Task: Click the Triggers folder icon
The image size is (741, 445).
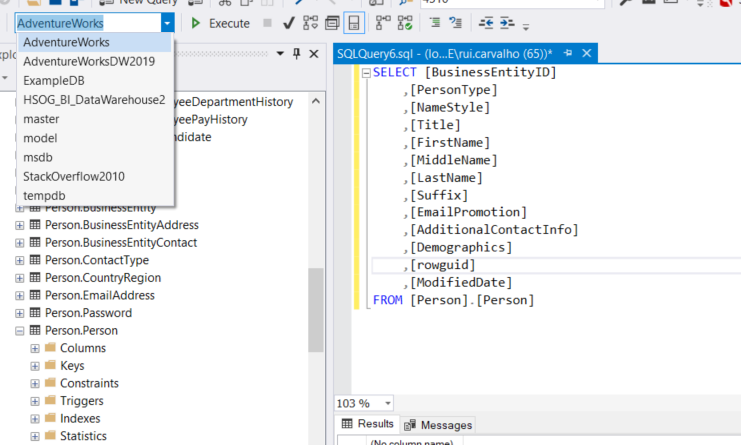Action: click(x=51, y=401)
